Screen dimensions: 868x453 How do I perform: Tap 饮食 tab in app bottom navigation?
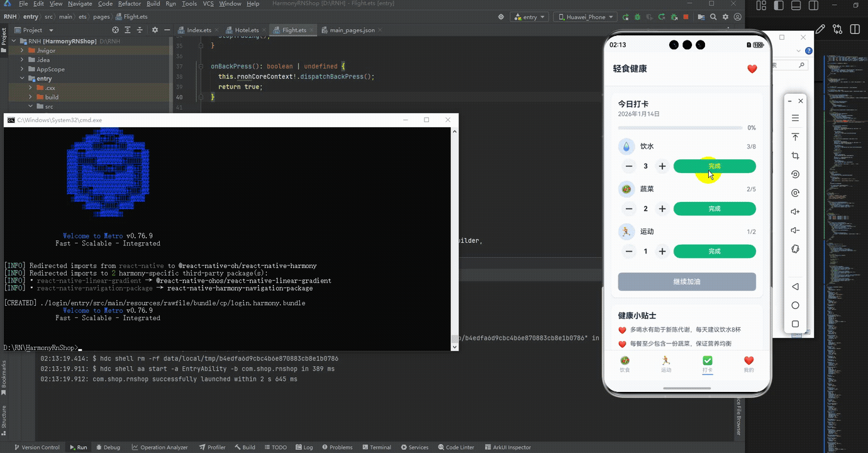click(x=625, y=364)
